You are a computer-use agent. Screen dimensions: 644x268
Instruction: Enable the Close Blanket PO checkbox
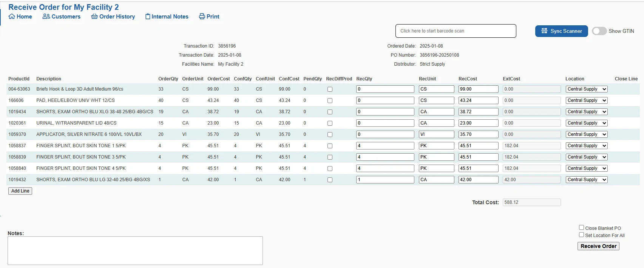(582, 228)
